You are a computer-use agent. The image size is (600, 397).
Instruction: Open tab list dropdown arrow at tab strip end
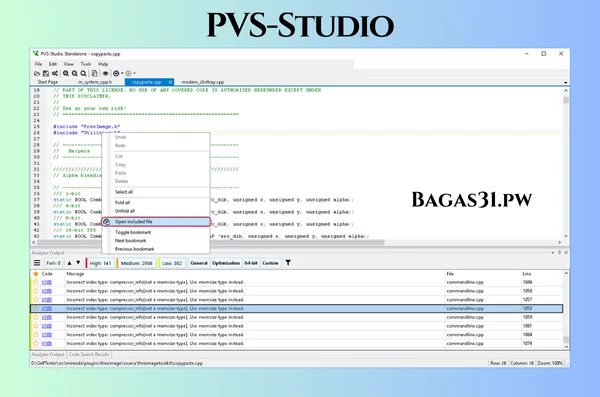[566, 82]
